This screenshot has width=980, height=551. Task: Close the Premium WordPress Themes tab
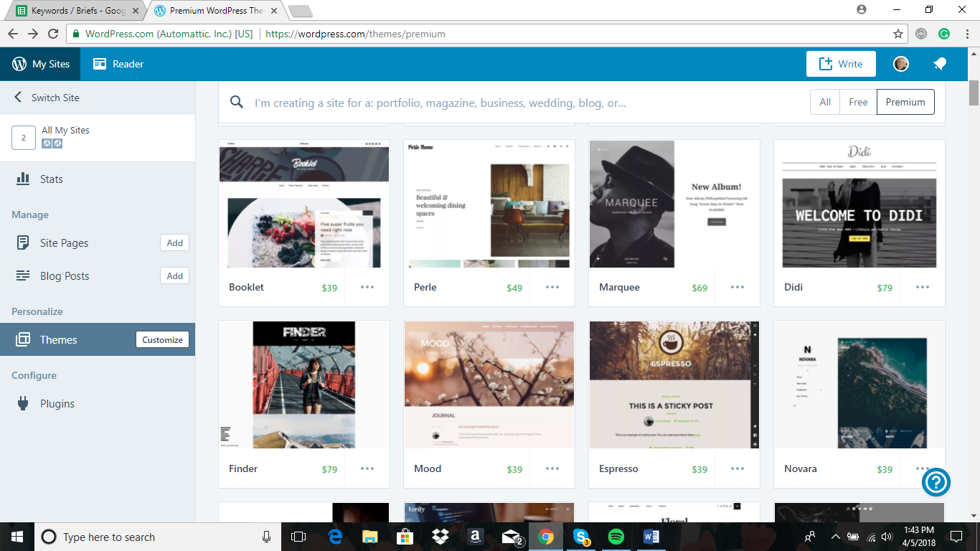[275, 11]
